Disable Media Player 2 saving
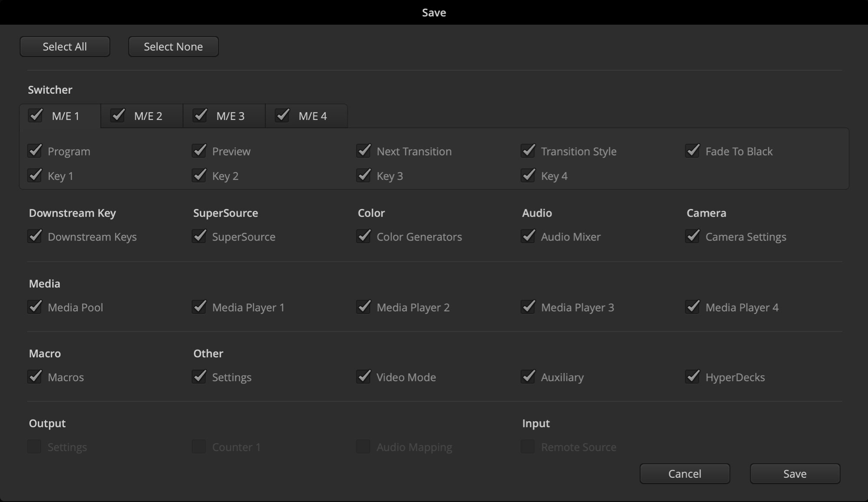The height and width of the screenshot is (502, 868). 364,307
